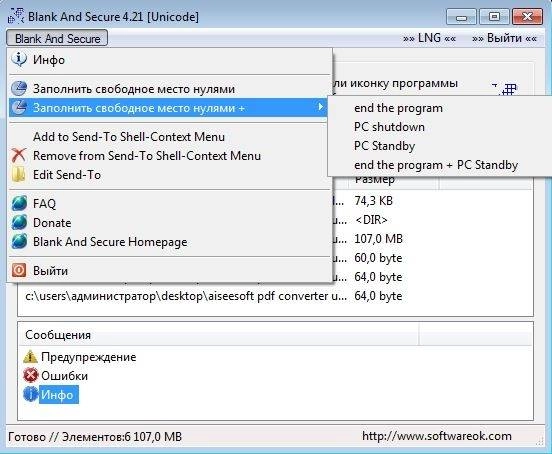The image size is (552, 454).
Task: Choose PC shutdown submenu option
Action: click(x=440, y=127)
